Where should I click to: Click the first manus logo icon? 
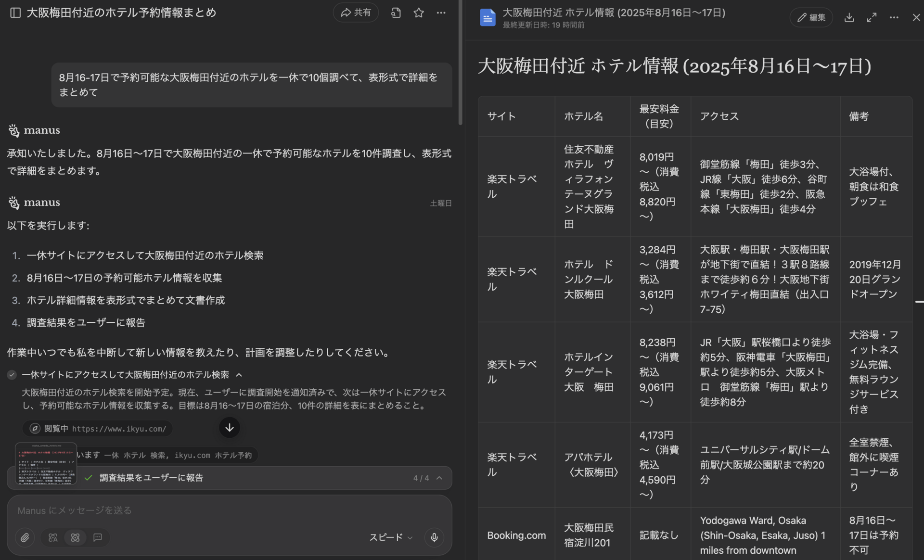tap(14, 130)
